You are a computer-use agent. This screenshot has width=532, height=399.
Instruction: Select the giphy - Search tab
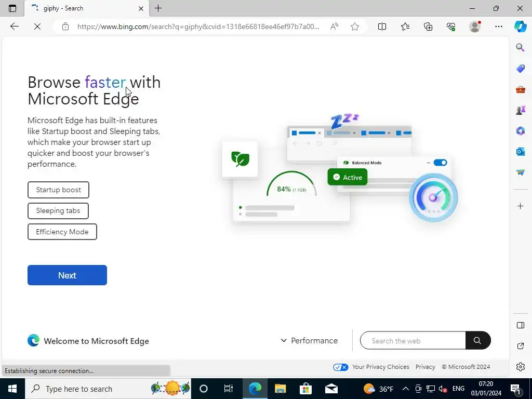pyautogui.click(x=86, y=8)
